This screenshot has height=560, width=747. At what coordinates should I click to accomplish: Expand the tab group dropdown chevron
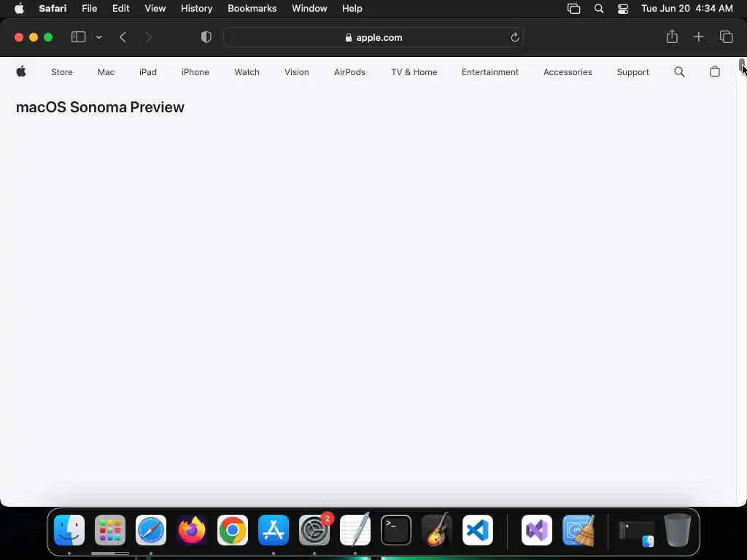point(99,37)
